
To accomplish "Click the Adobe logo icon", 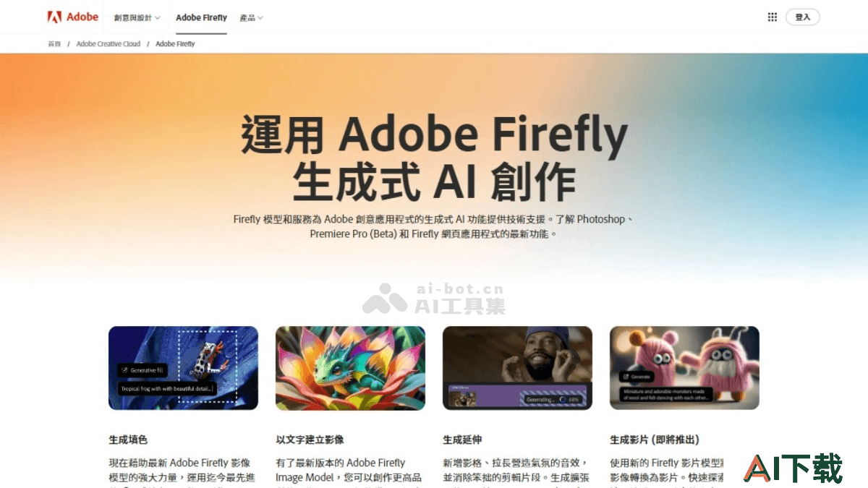I will tap(54, 17).
